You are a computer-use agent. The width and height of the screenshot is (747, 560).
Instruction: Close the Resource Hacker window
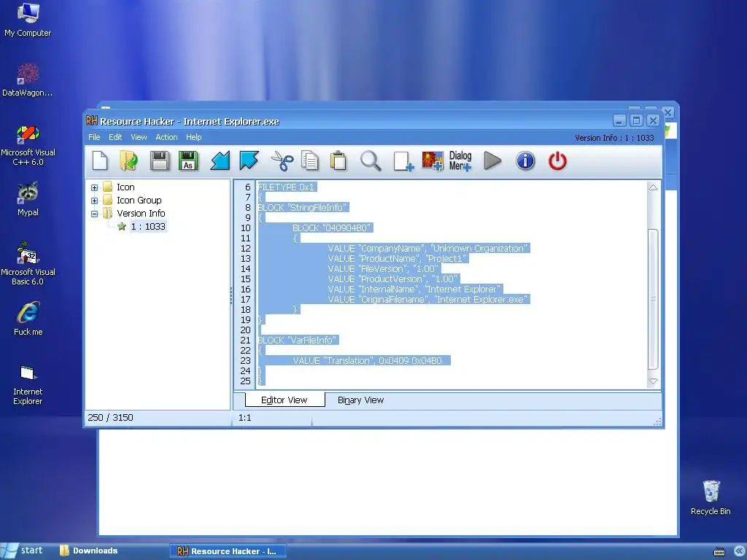pyautogui.click(x=653, y=121)
